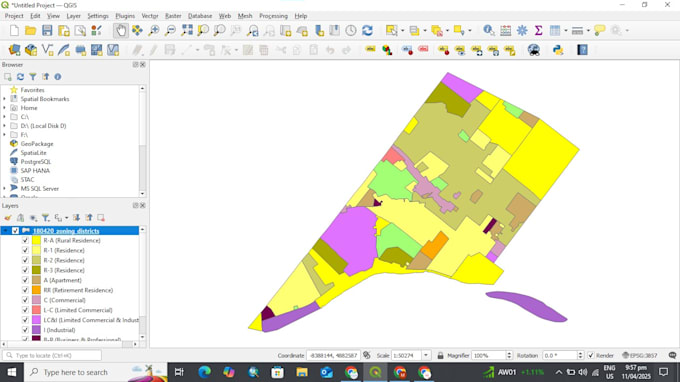Expand the Home node in Browser
The height and width of the screenshot is (382, 680).
tap(5, 108)
